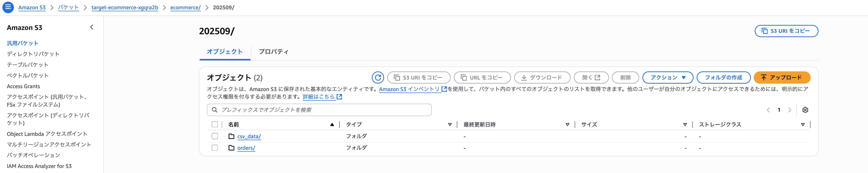Image resolution: width=868 pixels, height=173 pixels.
Task: Go to previous page arrow
Action: (768, 110)
